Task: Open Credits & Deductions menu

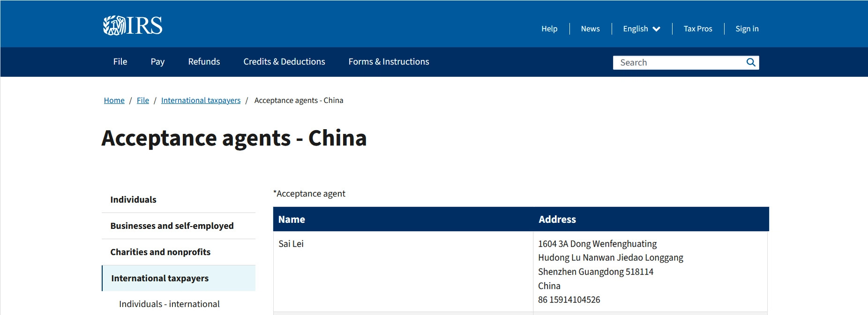Action: tap(284, 62)
